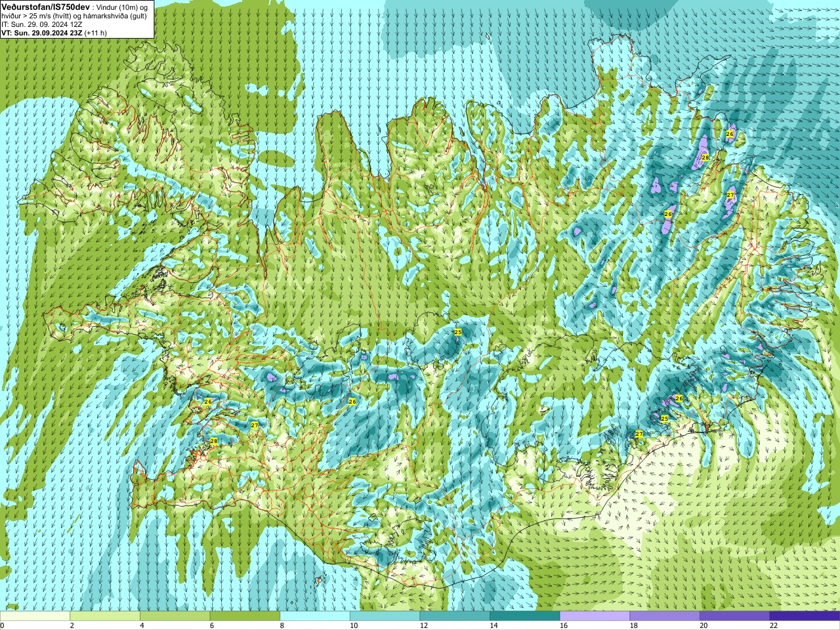Select the dark teal 14–16 m/s color swatch
The height and width of the screenshot is (630, 840).
pyautogui.click(x=525, y=616)
